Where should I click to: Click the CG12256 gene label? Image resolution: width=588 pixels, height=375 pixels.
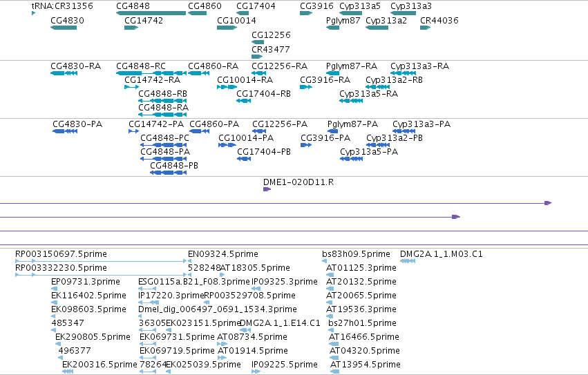coord(271,35)
